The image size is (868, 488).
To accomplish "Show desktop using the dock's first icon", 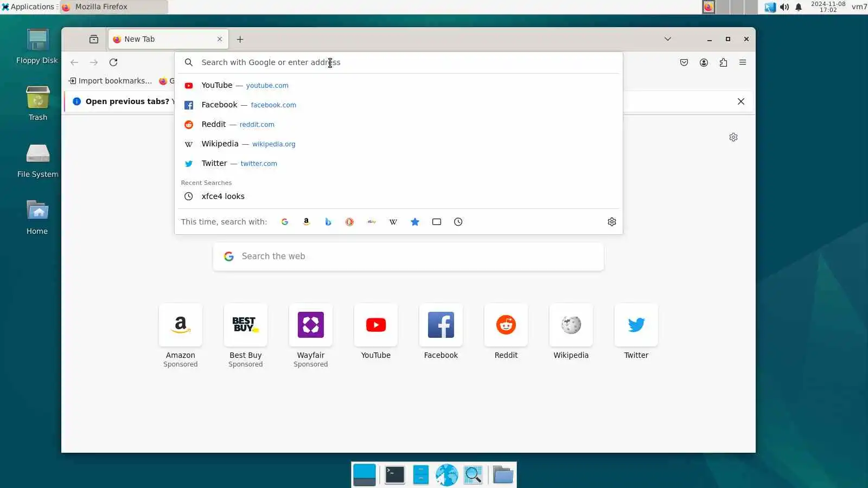I will 365,475.
